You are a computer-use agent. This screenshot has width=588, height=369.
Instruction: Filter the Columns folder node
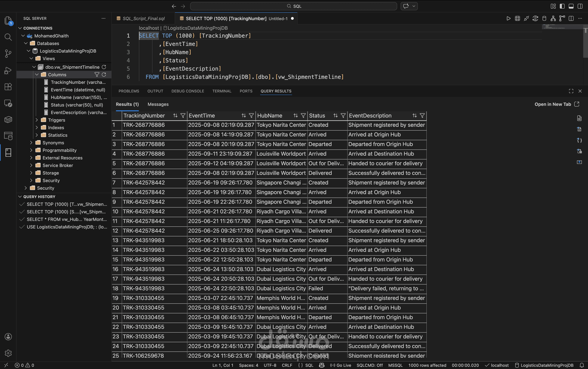[x=97, y=74]
